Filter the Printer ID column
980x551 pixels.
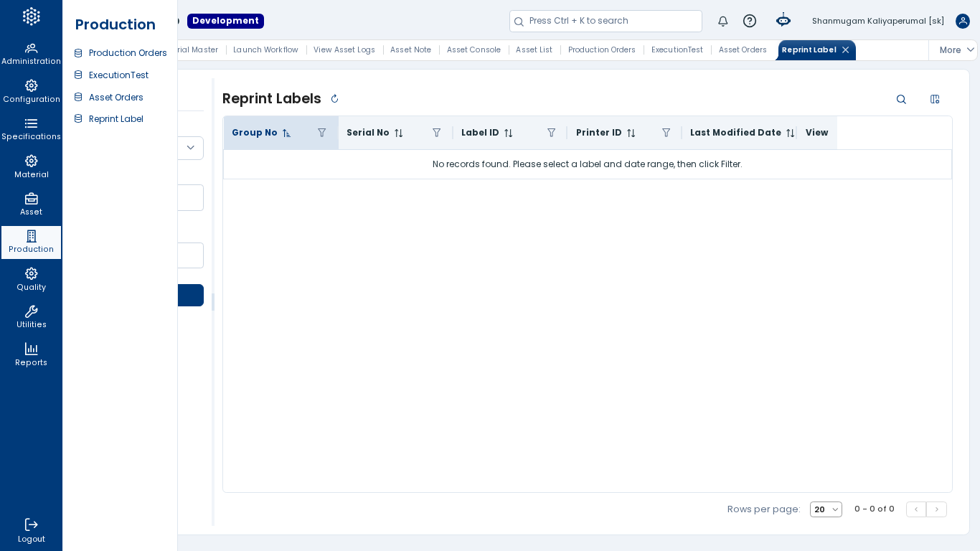coord(666,133)
